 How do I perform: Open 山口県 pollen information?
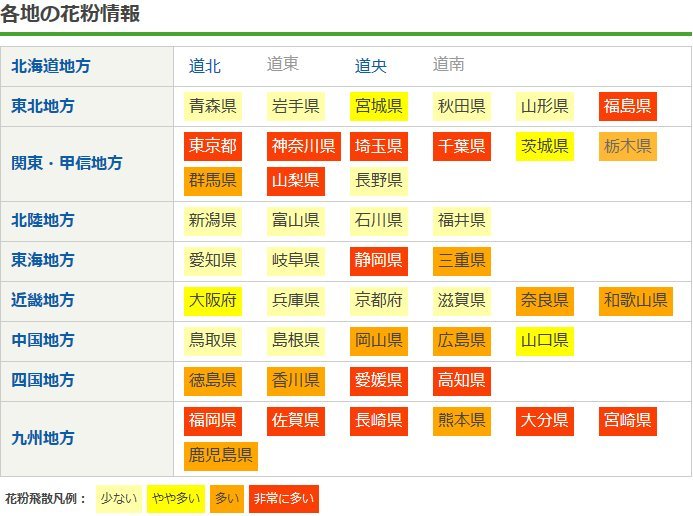click(545, 340)
